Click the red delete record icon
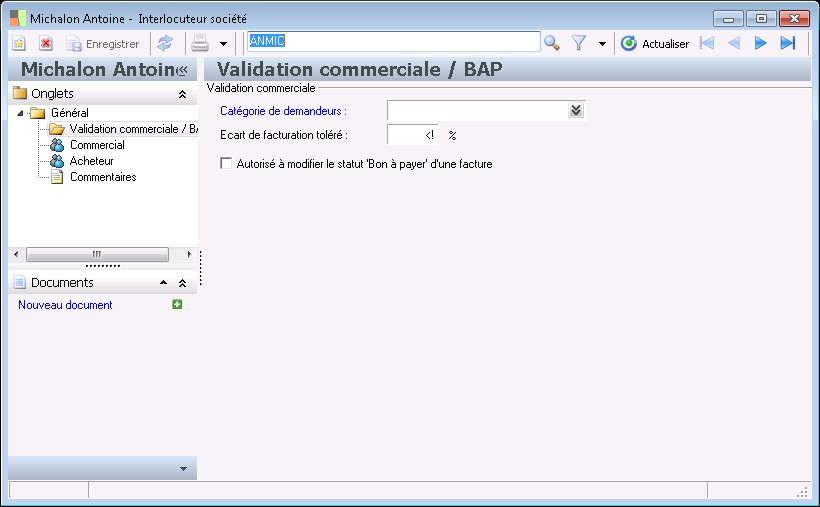The image size is (820, 507). pyautogui.click(x=46, y=43)
